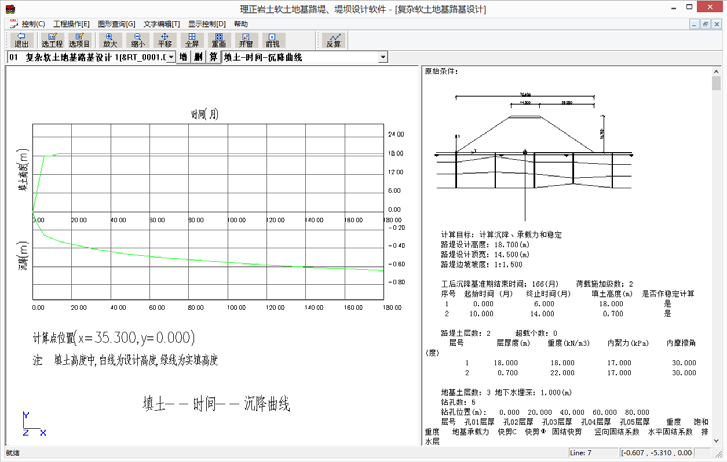Redraw the chart with 重画 icon

click(x=219, y=41)
